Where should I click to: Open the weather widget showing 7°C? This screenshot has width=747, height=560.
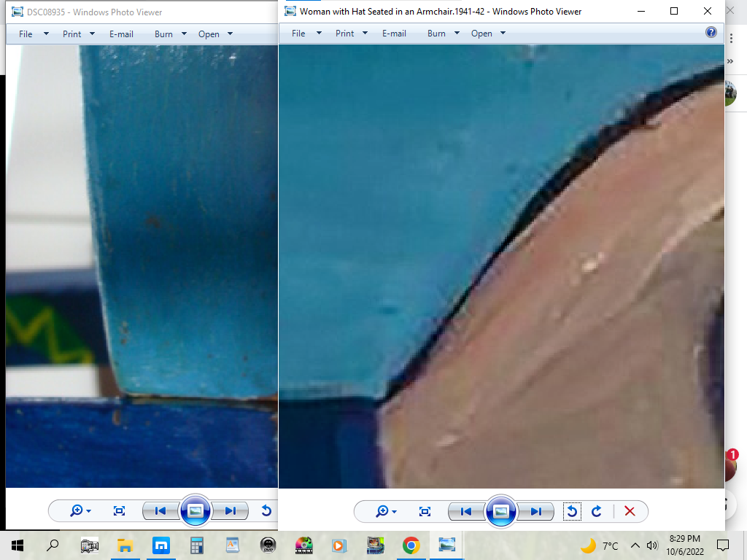(x=600, y=545)
